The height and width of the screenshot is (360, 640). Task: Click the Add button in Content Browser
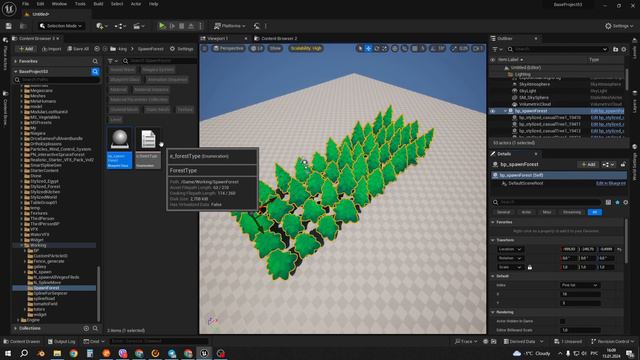(x=26, y=49)
